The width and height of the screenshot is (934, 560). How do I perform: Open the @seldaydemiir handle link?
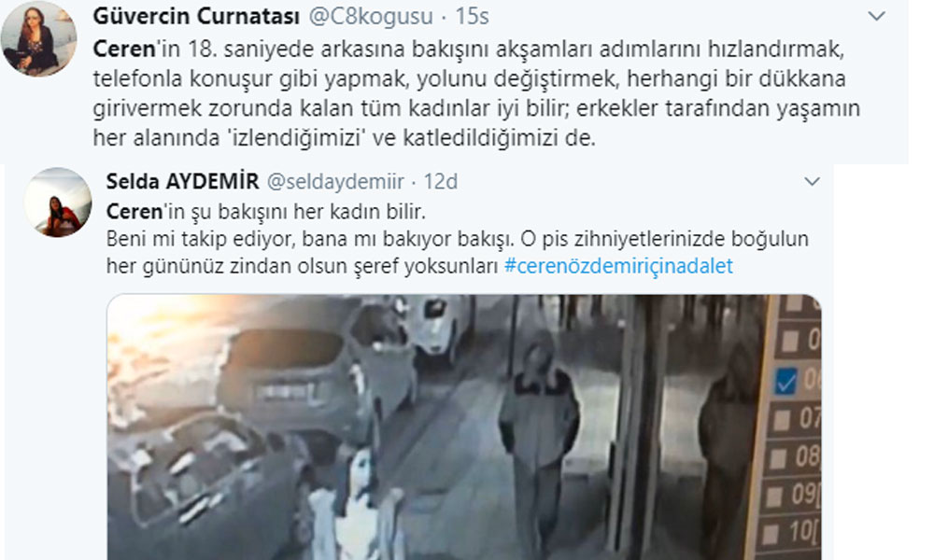coord(335,181)
